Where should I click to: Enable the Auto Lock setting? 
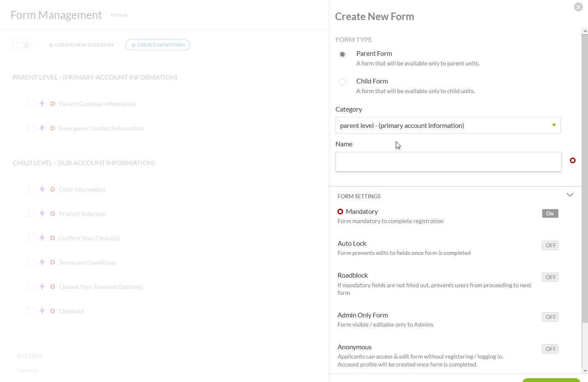[x=550, y=245]
